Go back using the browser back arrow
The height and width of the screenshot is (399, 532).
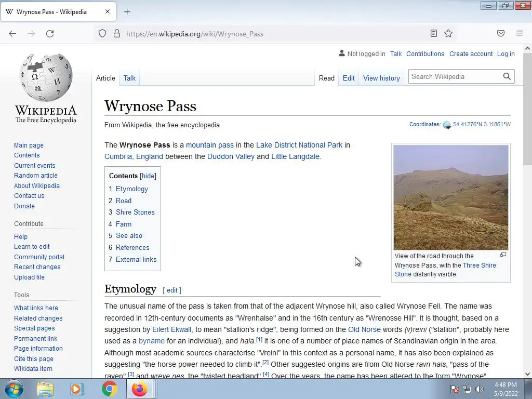12,34
